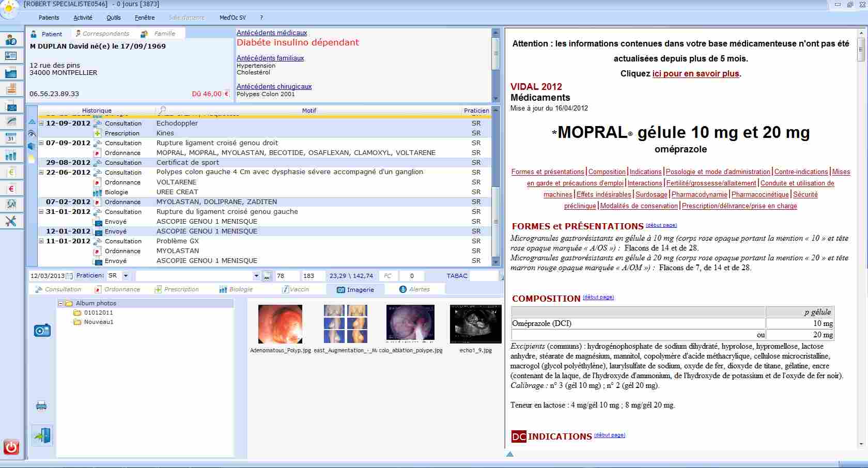
Task: Switch to the Biologie tab
Action: point(236,289)
